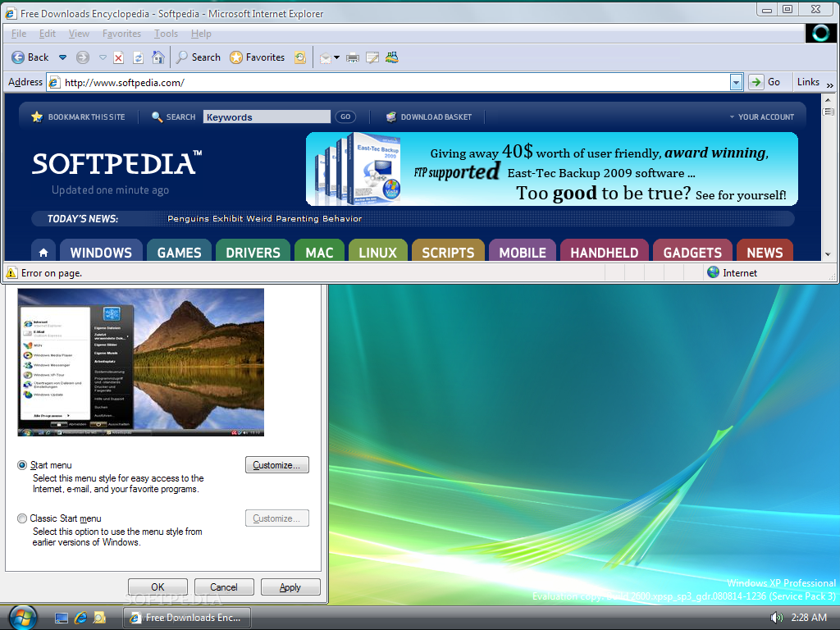
Task: Click the Start menu preview image
Action: pyautogui.click(x=141, y=362)
